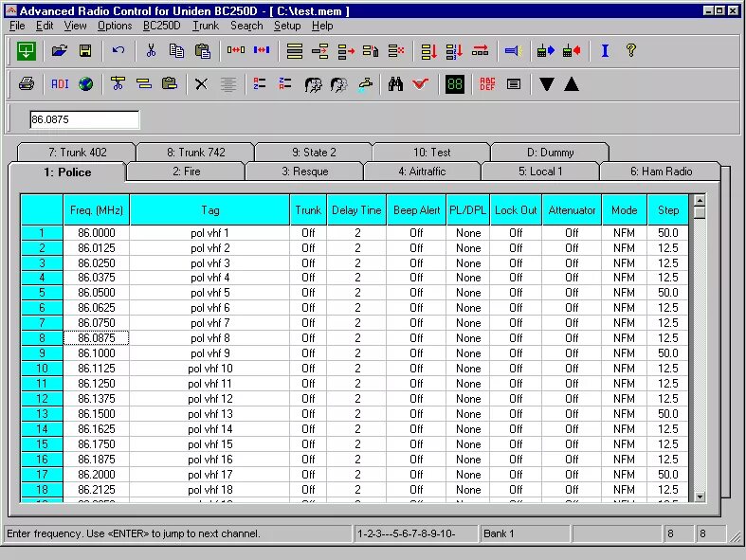Click the black down triangle icon

[x=547, y=84]
